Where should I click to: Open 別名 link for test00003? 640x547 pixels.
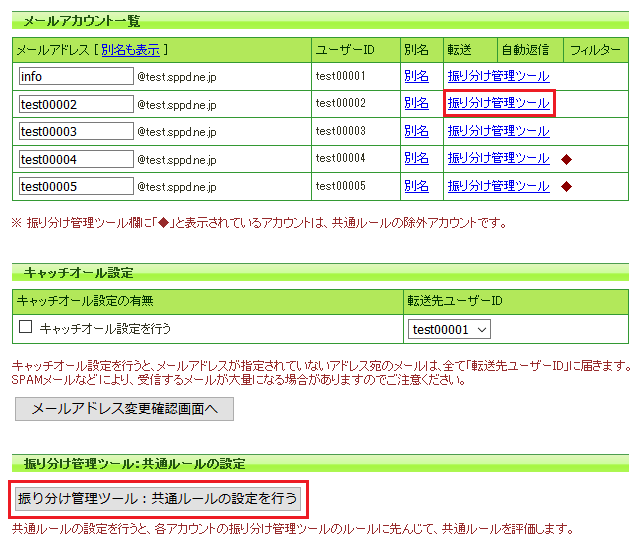[416, 131]
